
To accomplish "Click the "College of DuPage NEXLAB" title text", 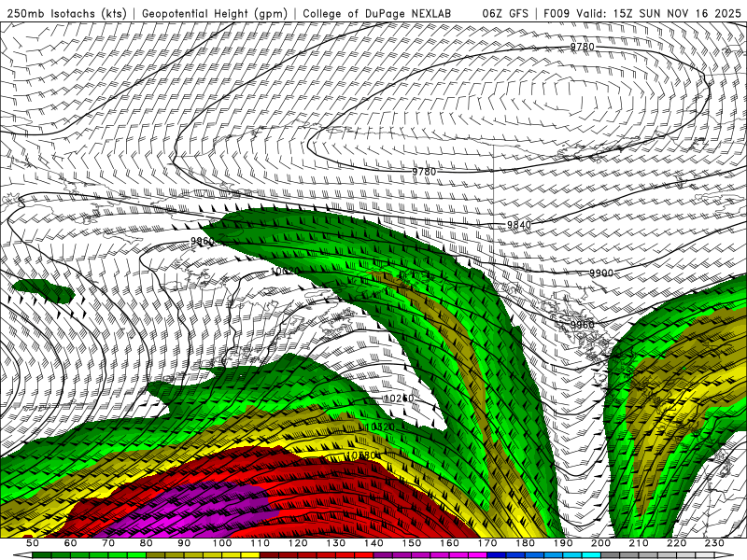I will 377,13.
